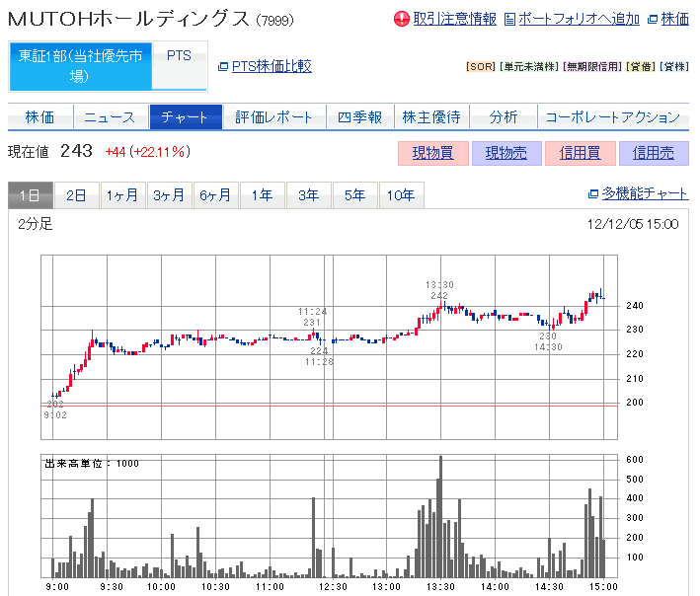
Task: Click the 11:24 231 chart annotation
Action: pyautogui.click(x=312, y=317)
